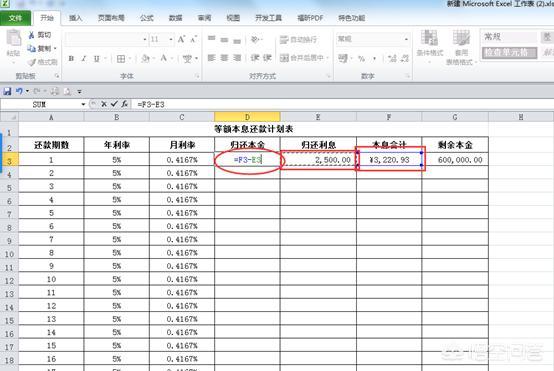Apply the 常规 Normal cell style

point(509,37)
